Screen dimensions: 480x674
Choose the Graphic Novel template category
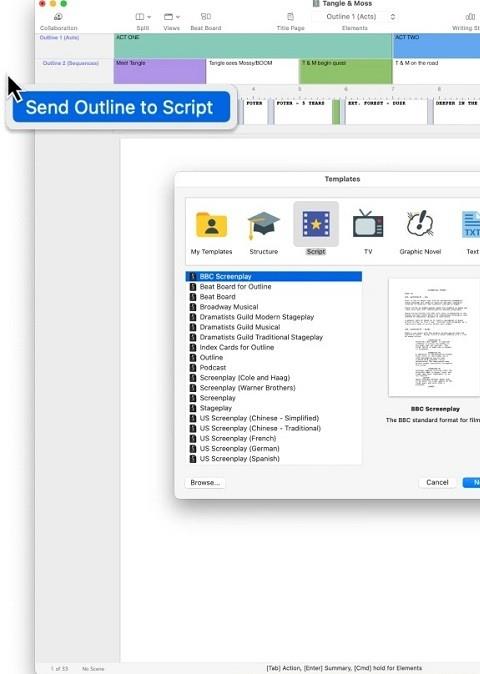pyautogui.click(x=420, y=232)
